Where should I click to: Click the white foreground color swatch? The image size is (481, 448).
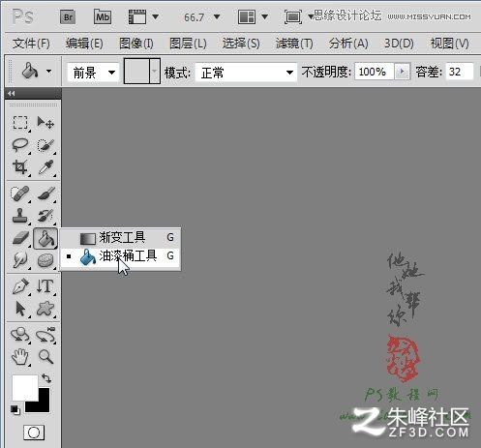pos(24,387)
